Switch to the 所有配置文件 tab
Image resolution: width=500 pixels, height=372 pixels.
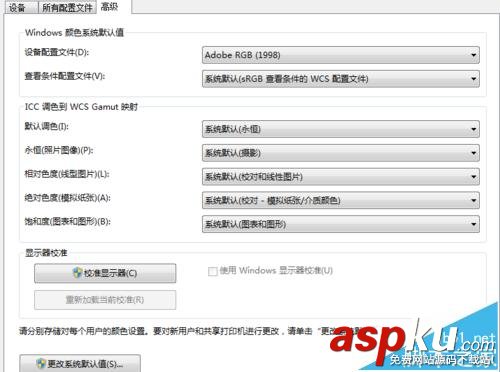[67, 7]
